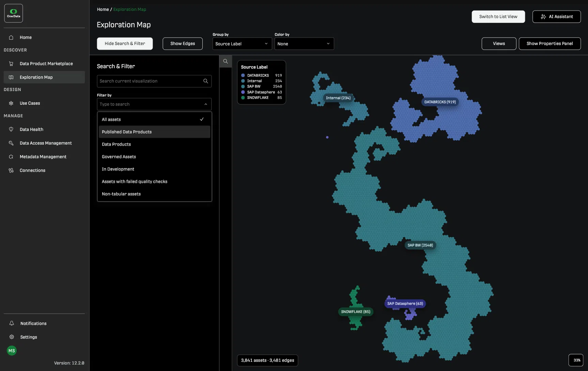Click the Show Edges button
The width and height of the screenshot is (588, 371).
[x=183, y=44]
